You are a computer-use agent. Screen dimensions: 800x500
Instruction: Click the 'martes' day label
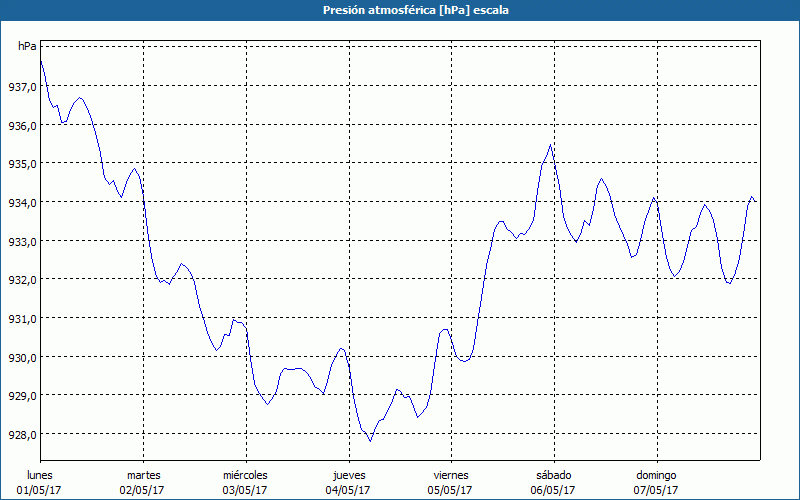(x=143, y=475)
